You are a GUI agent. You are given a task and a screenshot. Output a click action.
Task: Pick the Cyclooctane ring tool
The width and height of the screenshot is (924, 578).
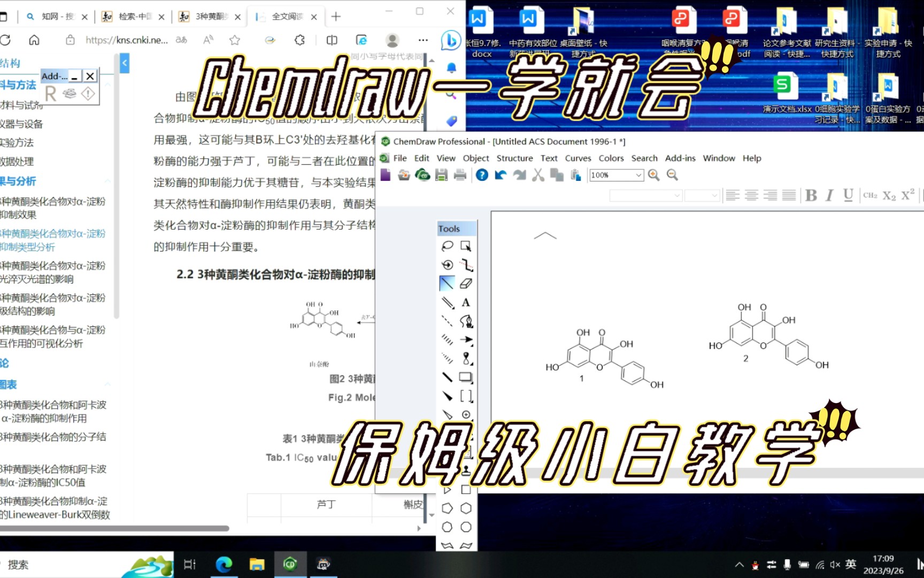tap(466, 527)
